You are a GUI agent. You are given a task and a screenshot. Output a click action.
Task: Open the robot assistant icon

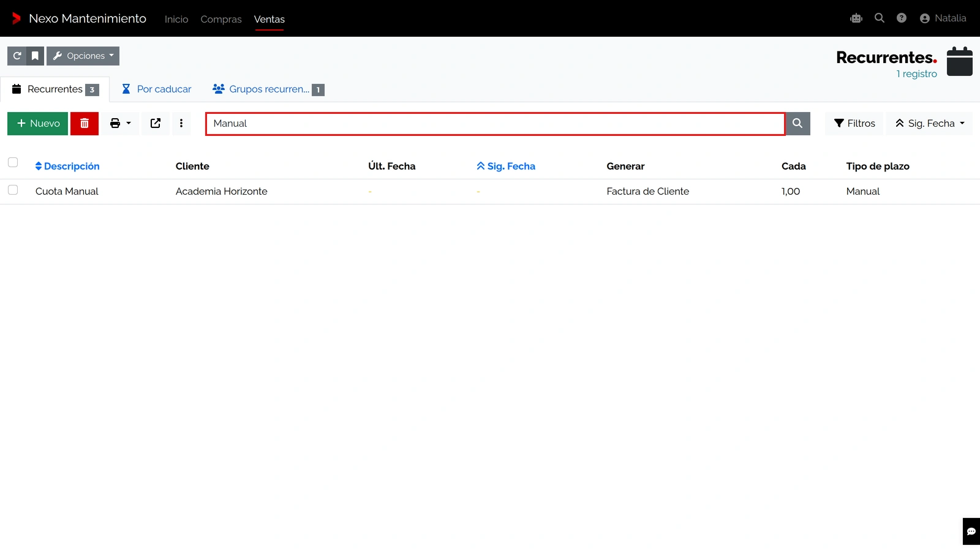[x=856, y=18]
